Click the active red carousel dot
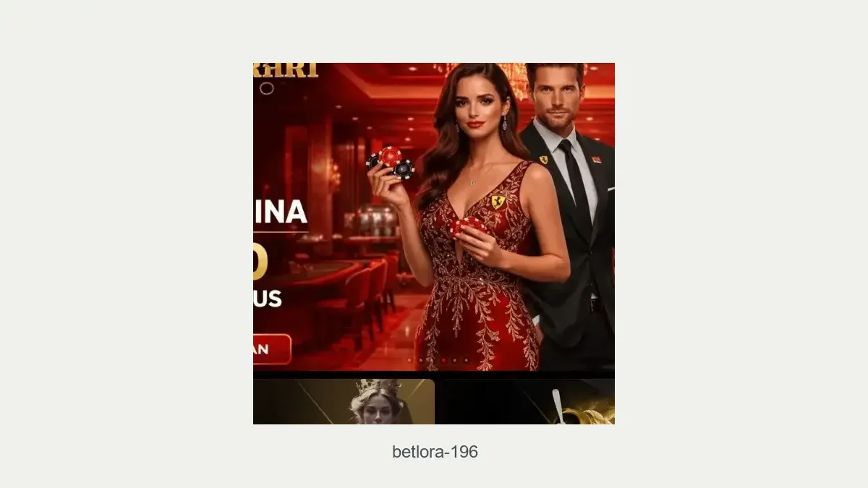The width and height of the screenshot is (868, 488). click(x=443, y=360)
